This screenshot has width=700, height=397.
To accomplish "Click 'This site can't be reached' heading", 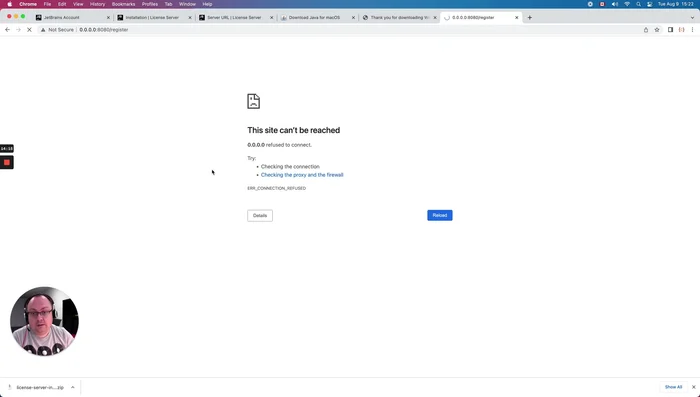I will (x=293, y=130).
